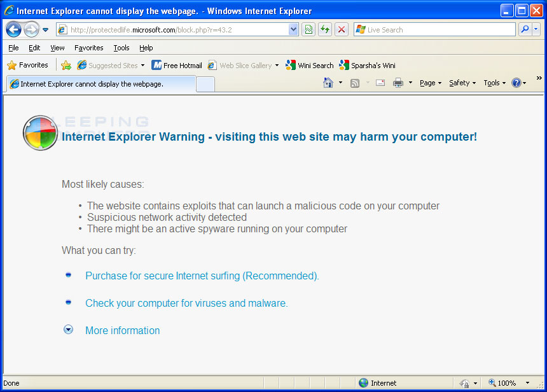The image size is (547, 392).
Task: Open the search provider options dropdown
Action: (x=536, y=30)
